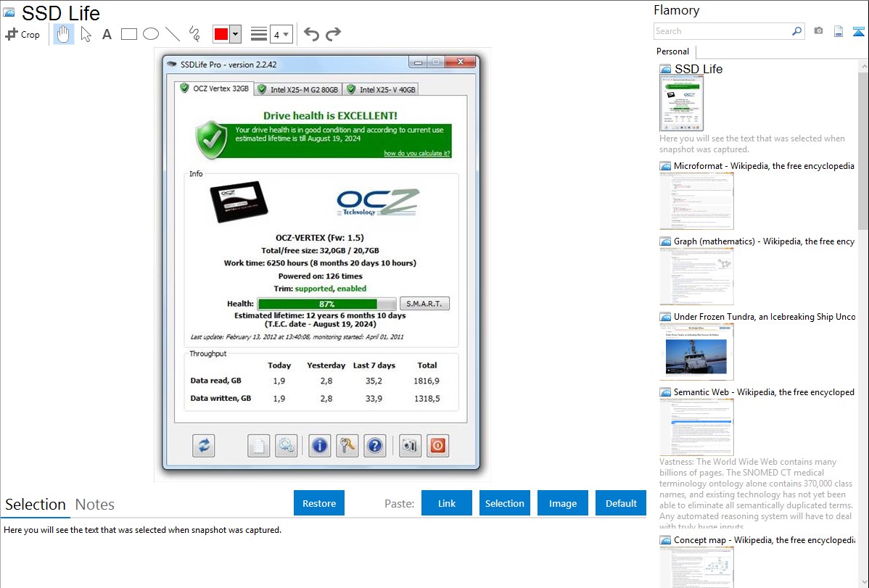Image resolution: width=869 pixels, height=588 pixels.
Task: Click the blue help question icon
Action: pos(374,446)
